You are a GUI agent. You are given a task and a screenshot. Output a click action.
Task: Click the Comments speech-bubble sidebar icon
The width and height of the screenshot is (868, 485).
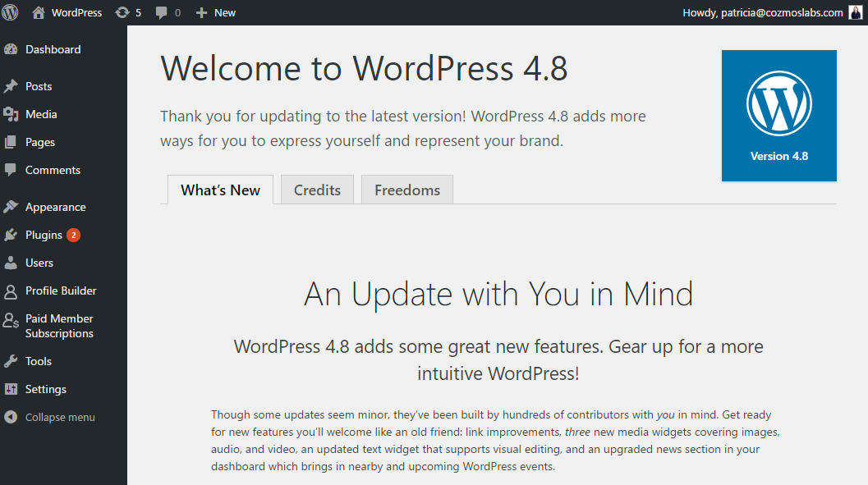click(11, 170)
